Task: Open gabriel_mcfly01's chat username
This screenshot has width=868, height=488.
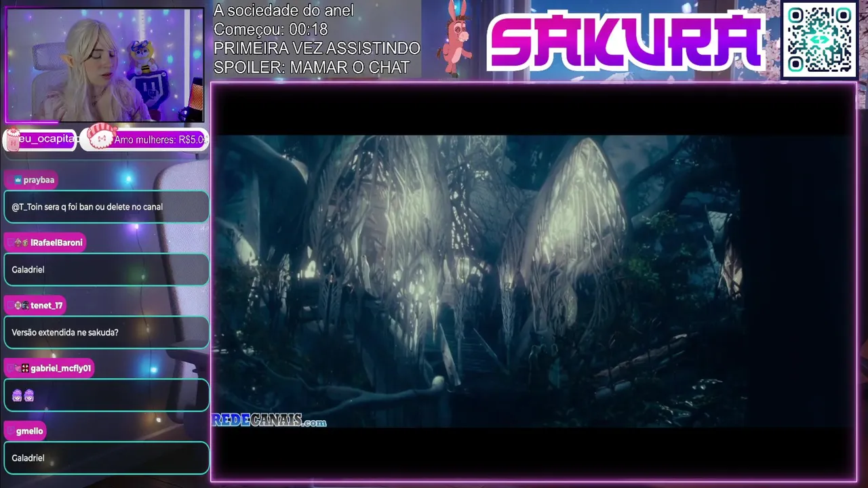Action: (60, 369)
